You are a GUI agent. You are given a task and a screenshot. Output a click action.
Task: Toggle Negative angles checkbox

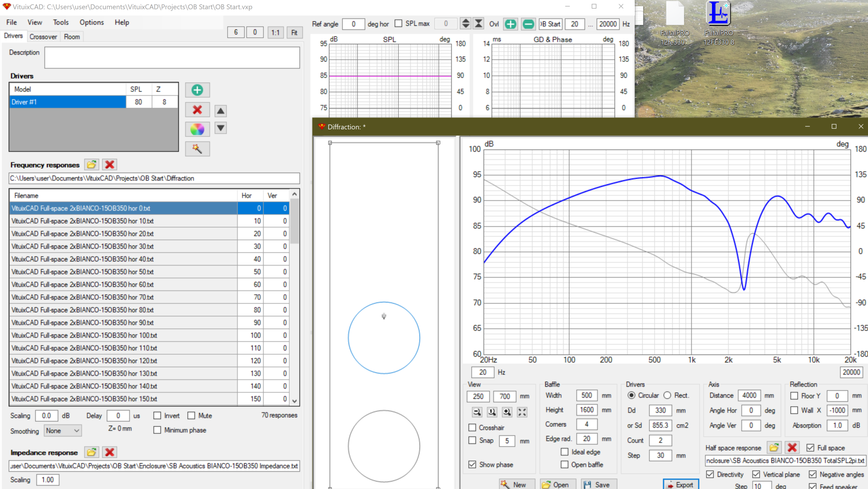tap(812, 474)
